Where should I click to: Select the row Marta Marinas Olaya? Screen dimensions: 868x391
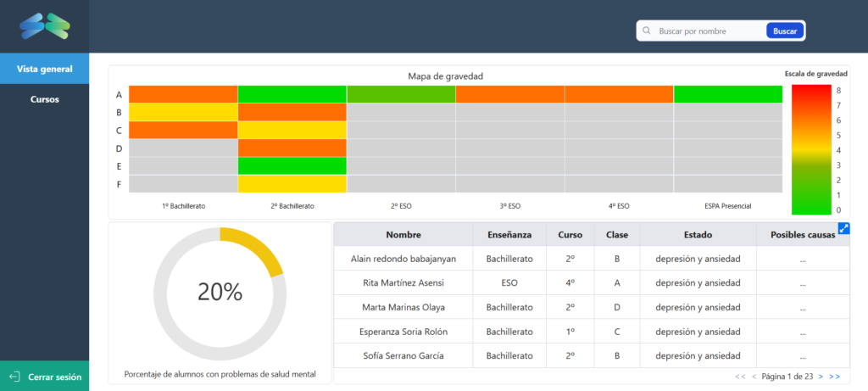click(592, 307)
